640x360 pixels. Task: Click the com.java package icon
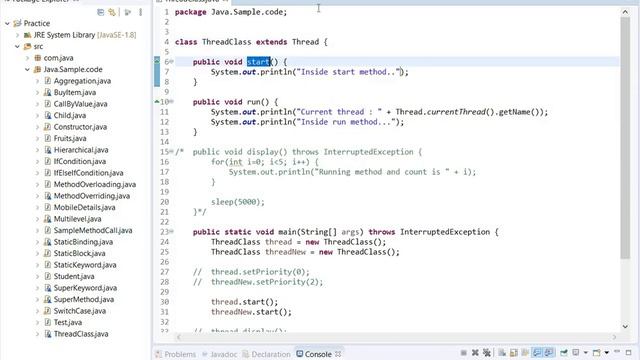pyautogui.click(x=38, y=58)
